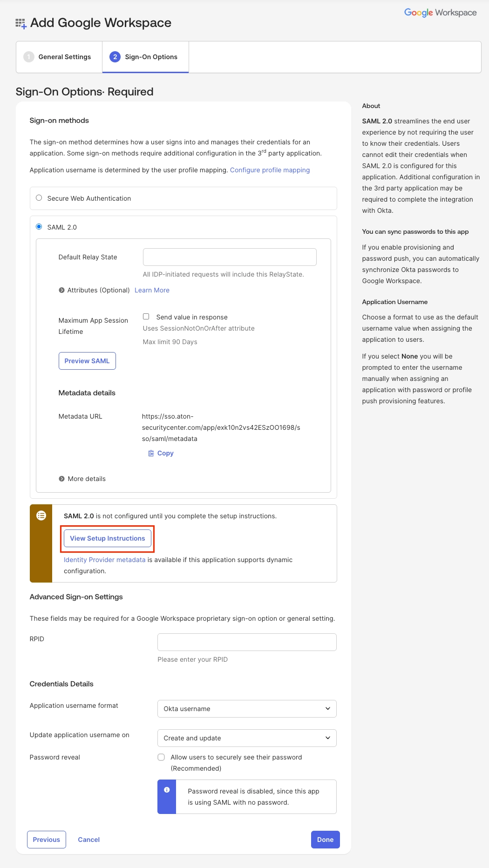Click the Metadata URL text
Image resolution: width=489 pixels, height=868 pixels.
[221, 427]
